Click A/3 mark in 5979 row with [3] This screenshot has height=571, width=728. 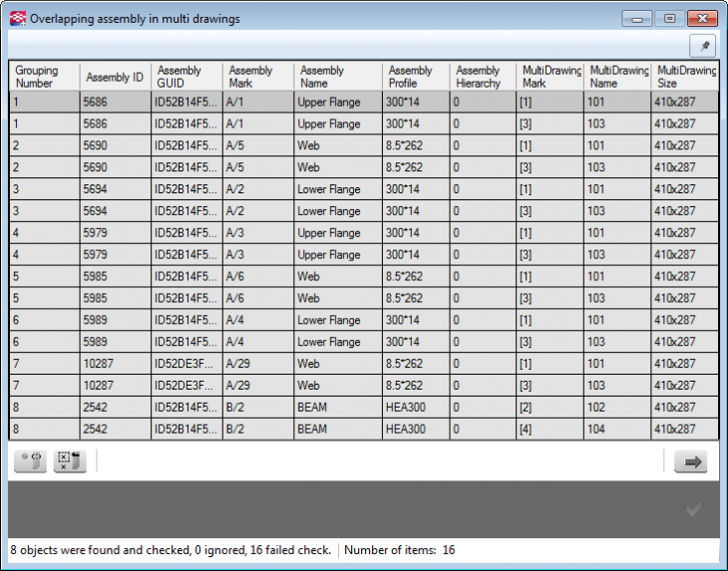coord(258,255)
